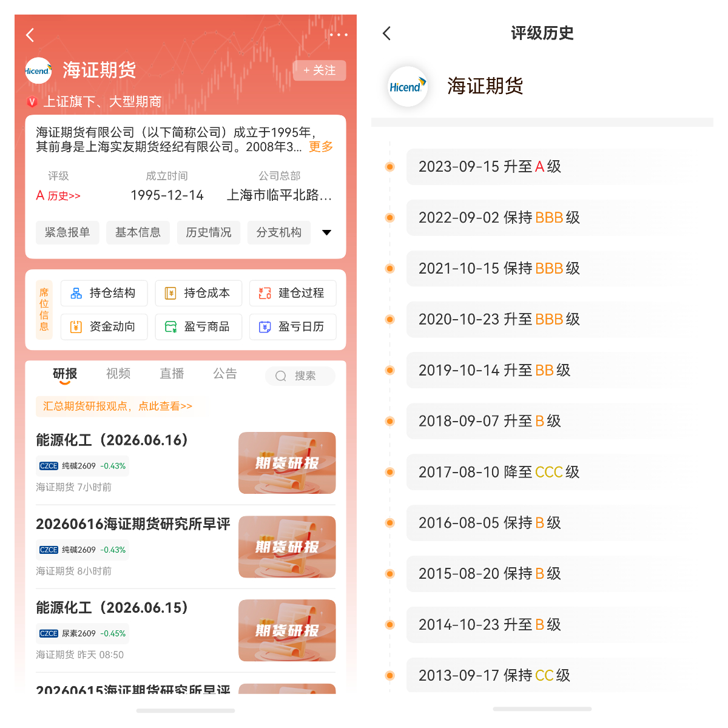
Task: Switch to the 研报 tab
Action: click(x=65, y=374)
